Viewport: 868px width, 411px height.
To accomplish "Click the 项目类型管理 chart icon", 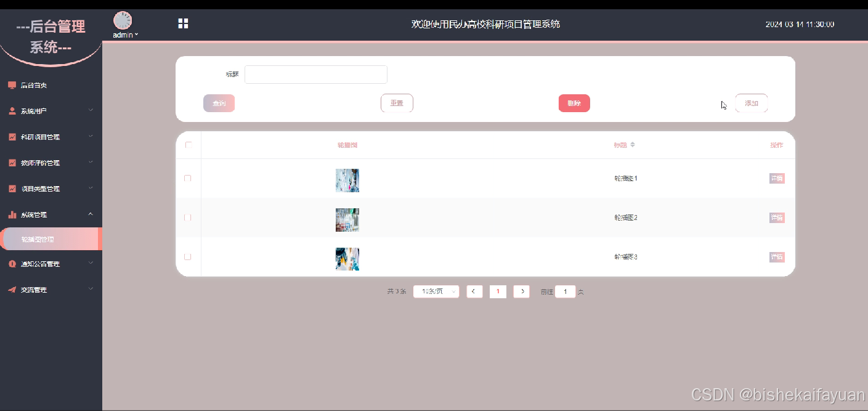I will (12, 189).
